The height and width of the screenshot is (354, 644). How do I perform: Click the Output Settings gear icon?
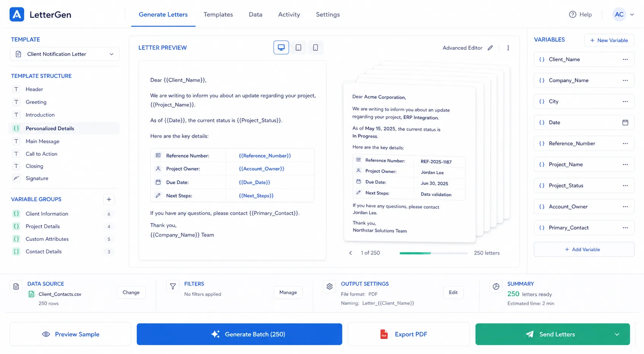coord(330,287)
